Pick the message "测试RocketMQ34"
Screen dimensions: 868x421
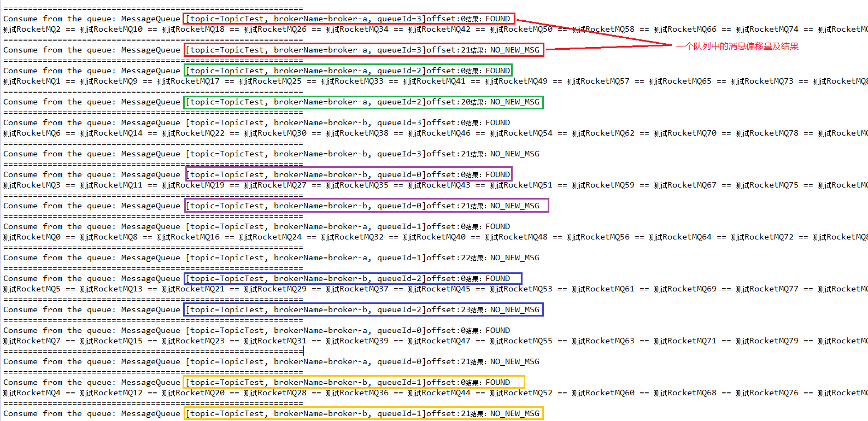357,29
